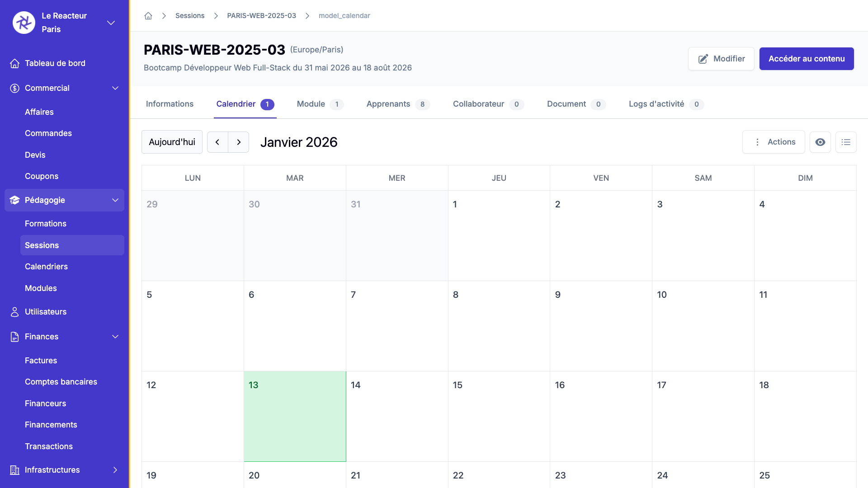Click the Accéder au contenu button
The width and height of the screenshot is (868, 488).
point(807,59)
